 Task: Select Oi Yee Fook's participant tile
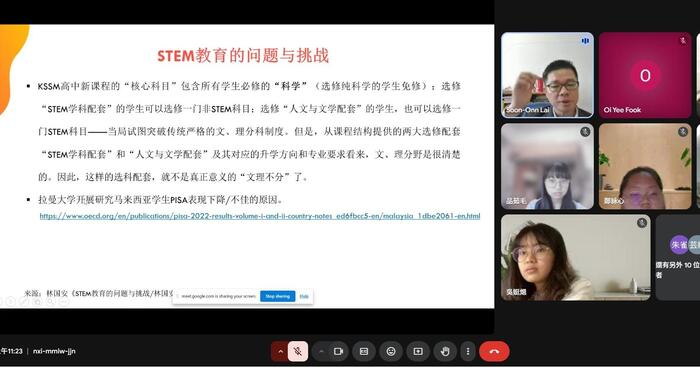point(645,75)
